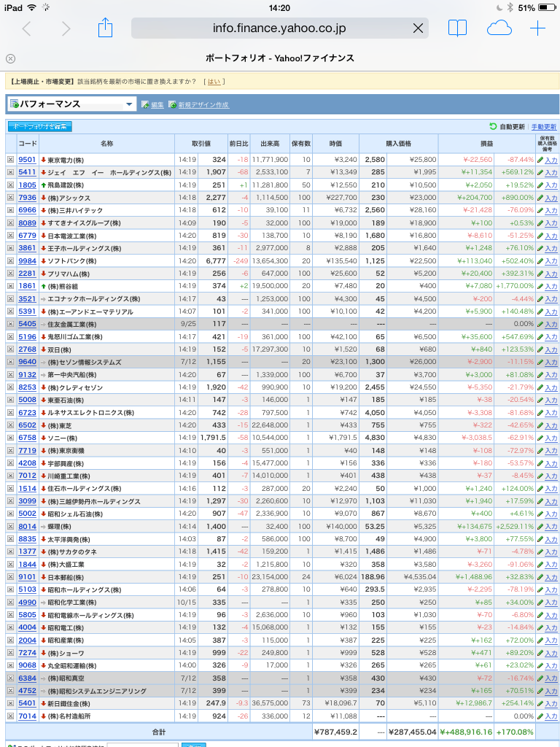The height and width of the screenshot is (747, 560).
Task: Click the 取引値 column header
Action: tap(201, 144)
